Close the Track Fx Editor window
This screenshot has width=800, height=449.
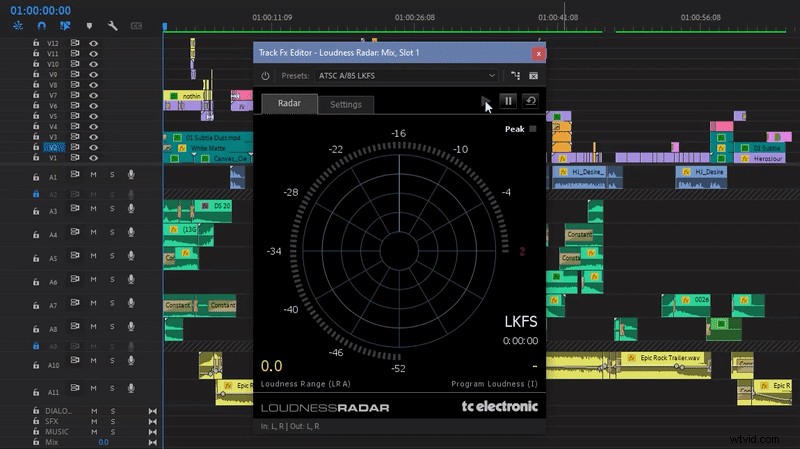click(x=538, y=54)
